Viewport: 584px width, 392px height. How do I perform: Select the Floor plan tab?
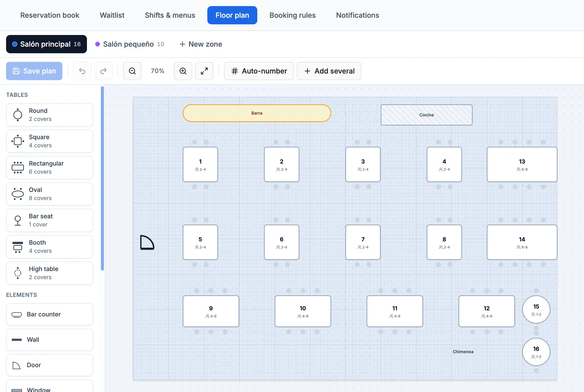coord(232,15)
